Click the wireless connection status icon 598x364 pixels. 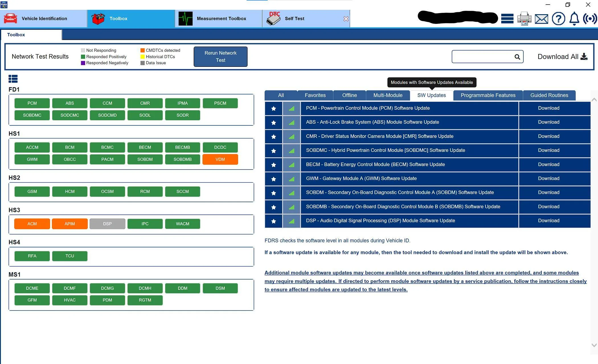coord(590,19)
